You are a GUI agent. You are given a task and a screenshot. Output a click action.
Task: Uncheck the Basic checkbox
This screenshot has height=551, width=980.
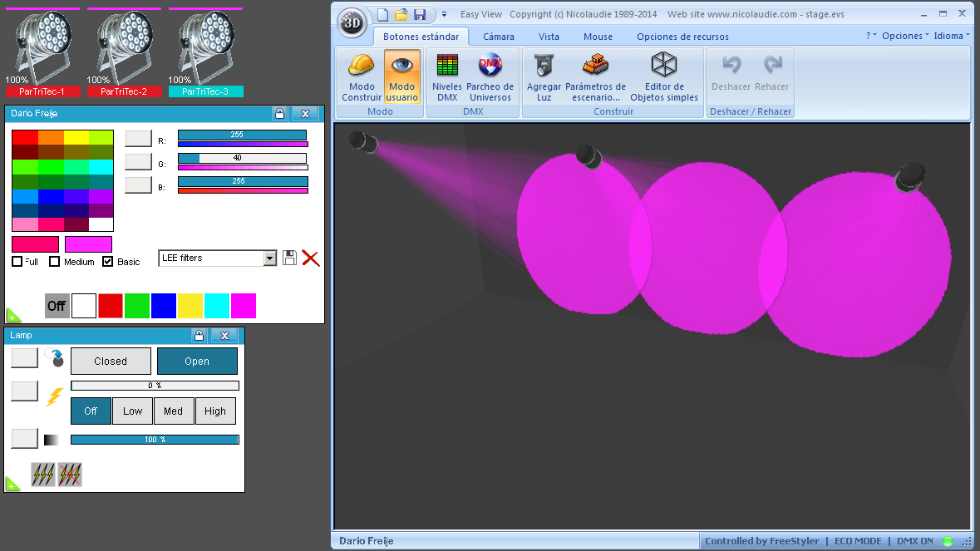[108, 262]
